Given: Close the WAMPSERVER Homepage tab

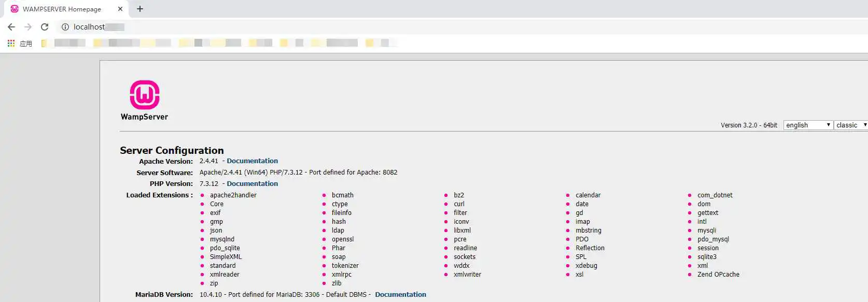Looking at the screenshot, I should pyautogui.click(x=120, y=9).
